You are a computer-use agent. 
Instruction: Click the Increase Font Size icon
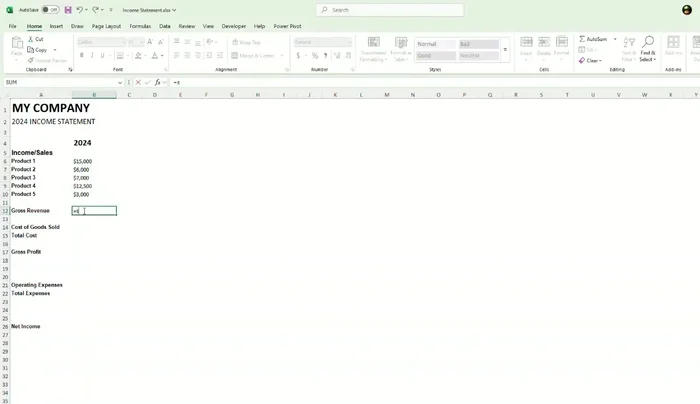[x=150, y=42]
